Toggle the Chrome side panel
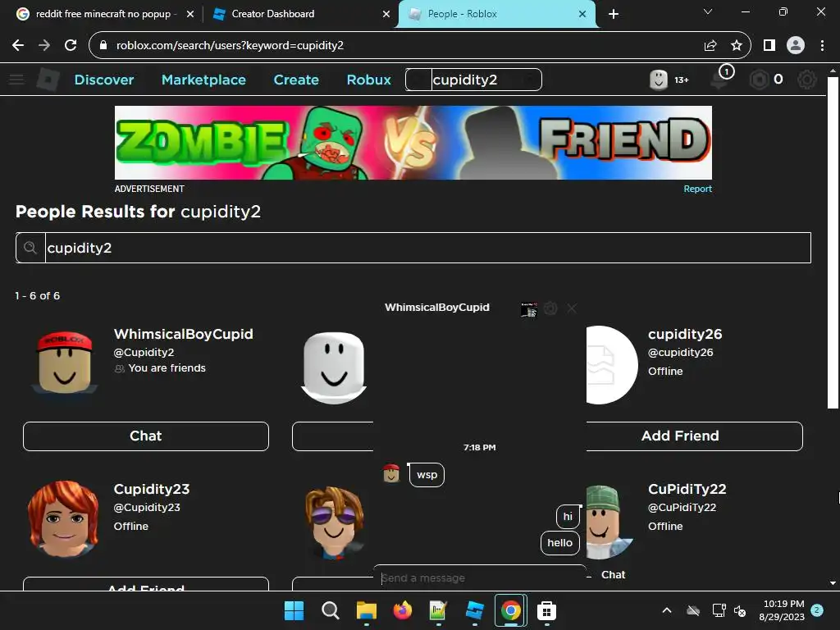Screen dimensions: 840x630 click(769, 46)
